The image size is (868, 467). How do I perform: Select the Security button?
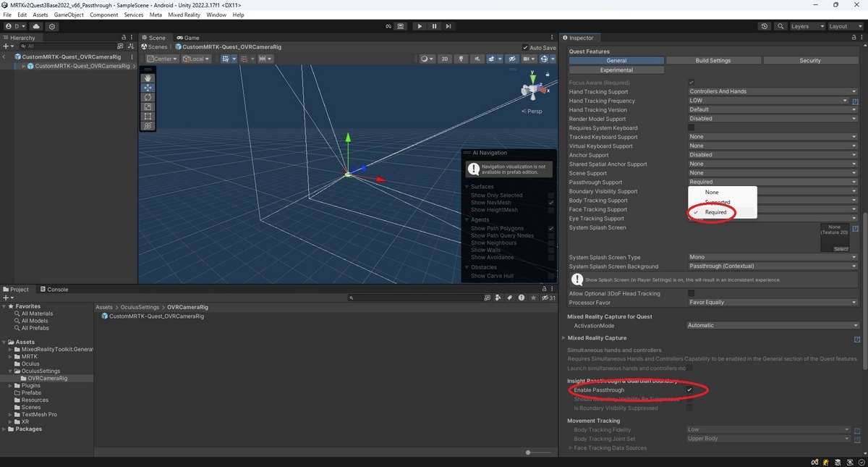(x=809, y=61)
